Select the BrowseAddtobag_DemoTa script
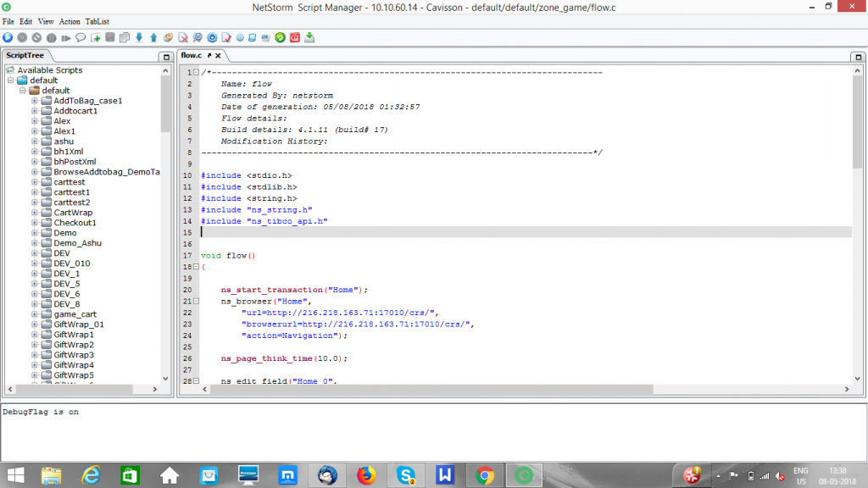The height and width of the screenshot is (488, 868). 107,171
